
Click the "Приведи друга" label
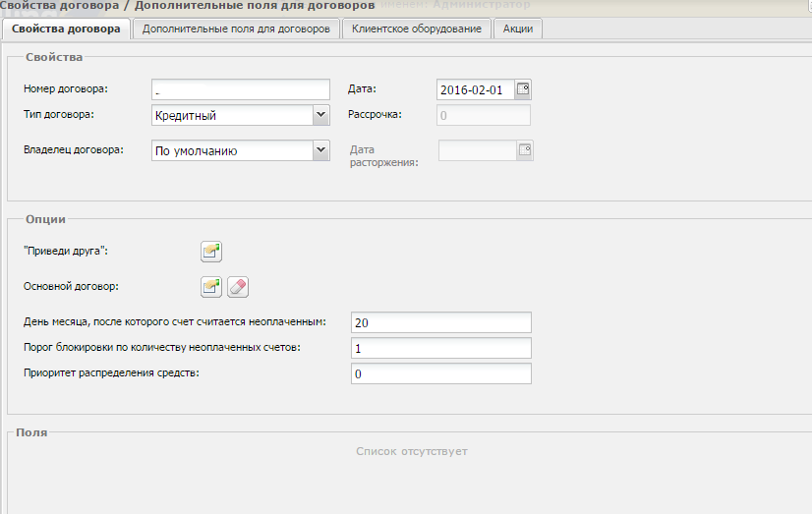tap(66, 251)
